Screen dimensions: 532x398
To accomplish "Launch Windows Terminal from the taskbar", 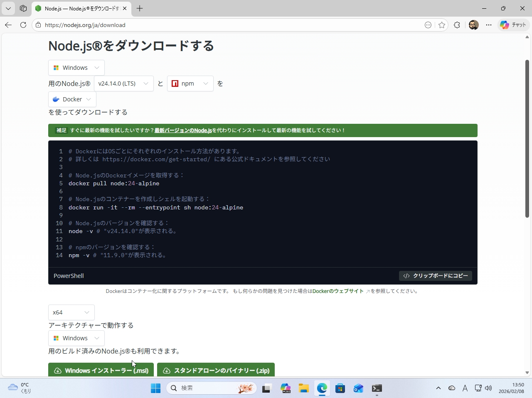I will click(377, 388).
